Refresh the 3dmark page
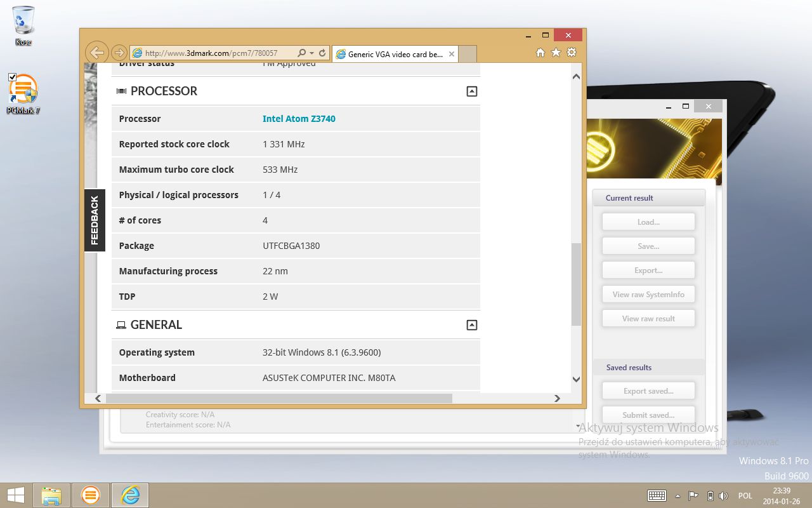Image resolution: width=812 pixels, height=508 pixels. pyautogui.click(x=322, y=53)
